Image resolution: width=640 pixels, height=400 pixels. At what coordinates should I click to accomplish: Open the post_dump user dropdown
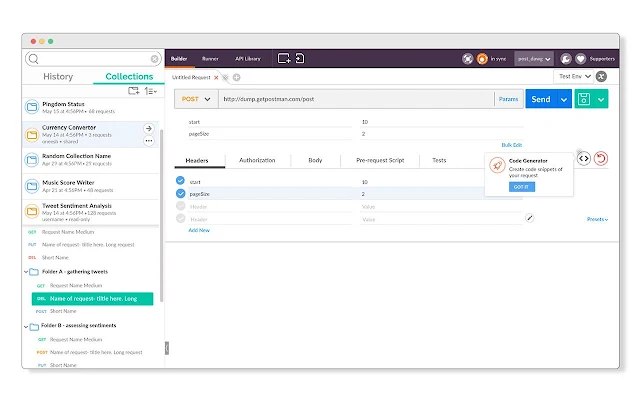[534, 59]
